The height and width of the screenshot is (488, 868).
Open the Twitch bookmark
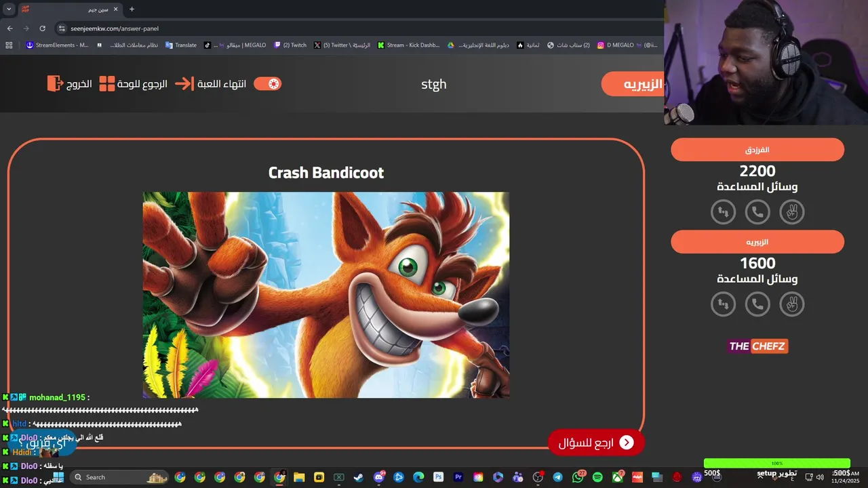click(290, 45)
